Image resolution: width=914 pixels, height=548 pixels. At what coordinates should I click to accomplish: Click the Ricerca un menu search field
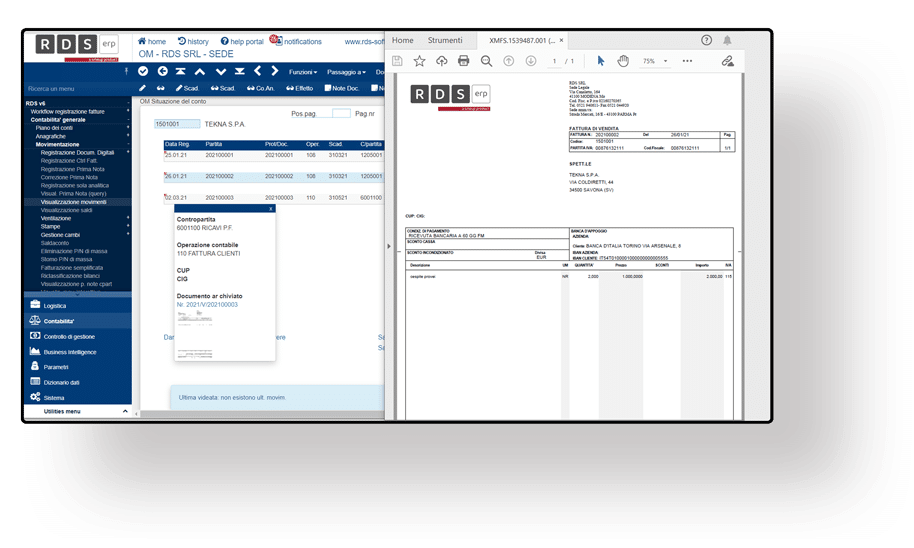[75, 89]
